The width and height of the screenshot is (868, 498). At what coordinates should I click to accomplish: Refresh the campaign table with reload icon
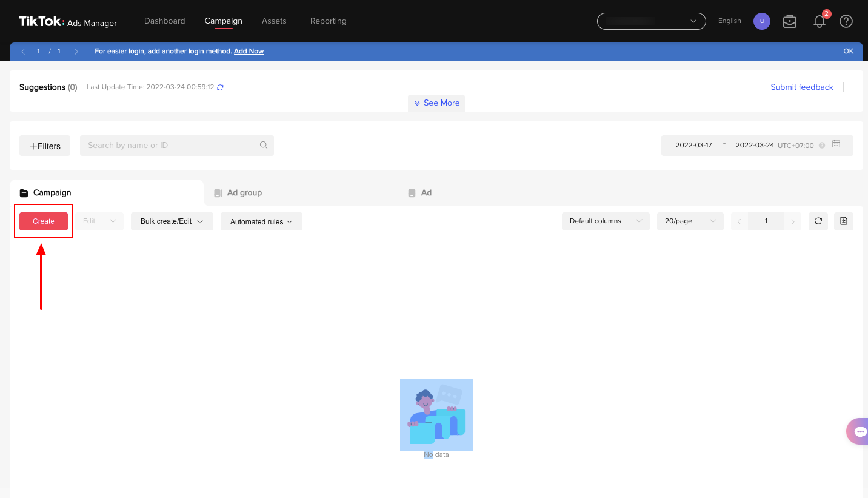click(x=818, y=221)
